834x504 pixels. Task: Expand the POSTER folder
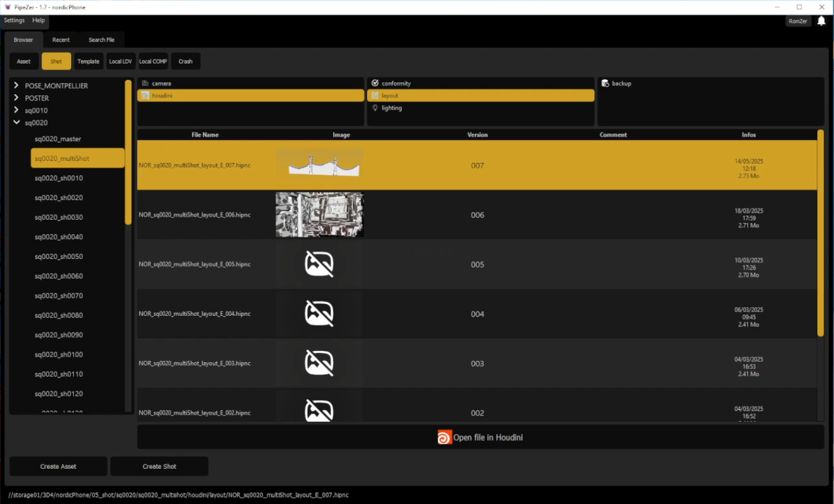tap(16, 98)
